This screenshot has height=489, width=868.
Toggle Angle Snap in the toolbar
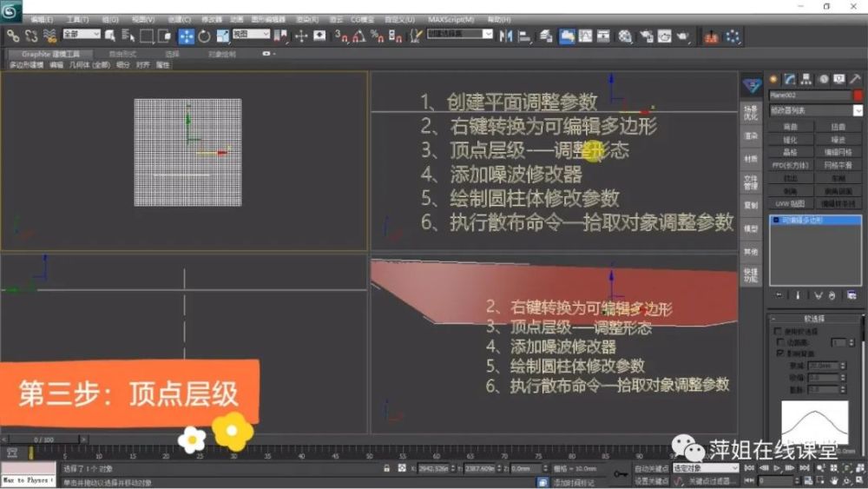[359, 36]
